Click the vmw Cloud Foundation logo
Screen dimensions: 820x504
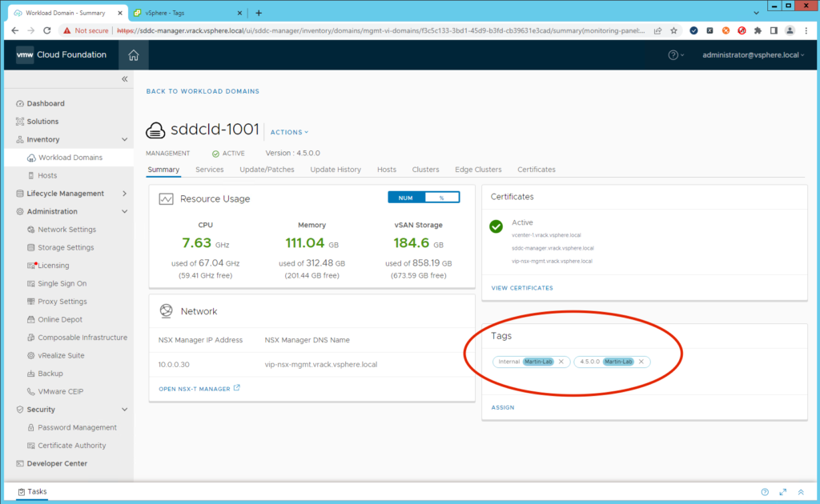click(61, 55)
